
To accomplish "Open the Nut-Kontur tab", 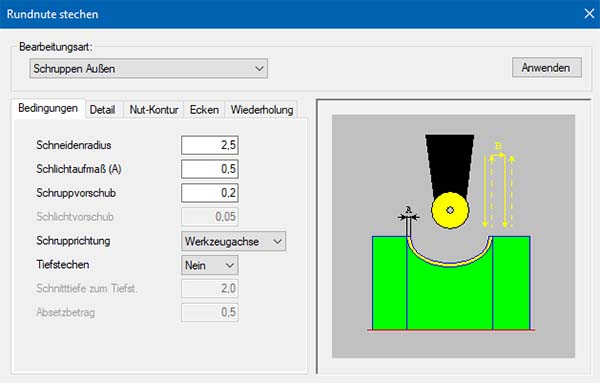I will pyautogui.click(x=154, y=110).
